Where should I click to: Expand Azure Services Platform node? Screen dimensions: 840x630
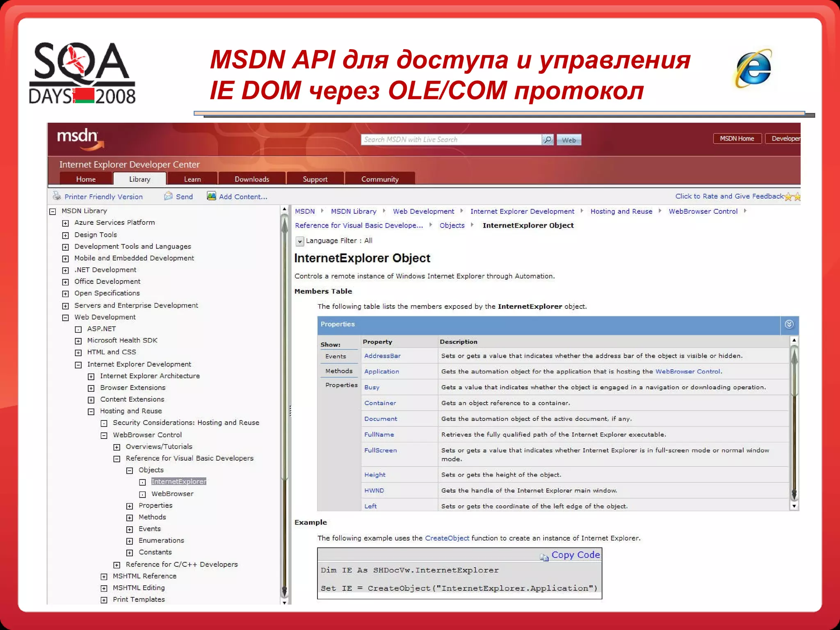point(65,223)
